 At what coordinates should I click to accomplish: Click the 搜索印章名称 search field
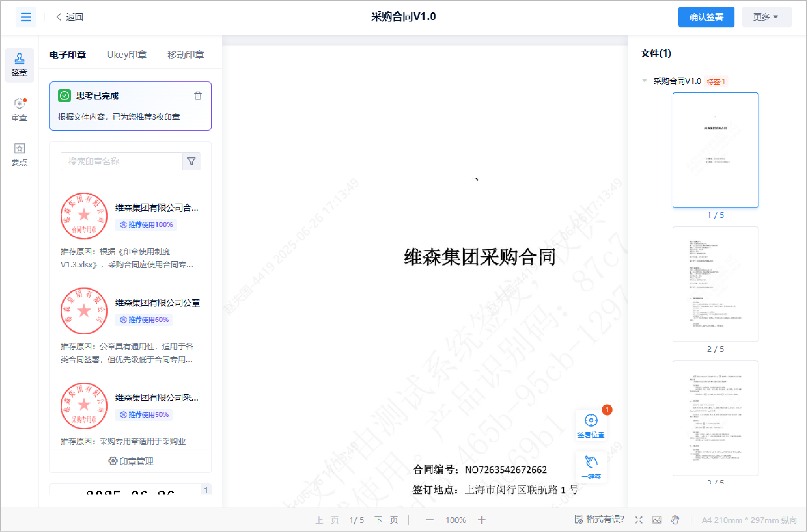coord(122,161)
